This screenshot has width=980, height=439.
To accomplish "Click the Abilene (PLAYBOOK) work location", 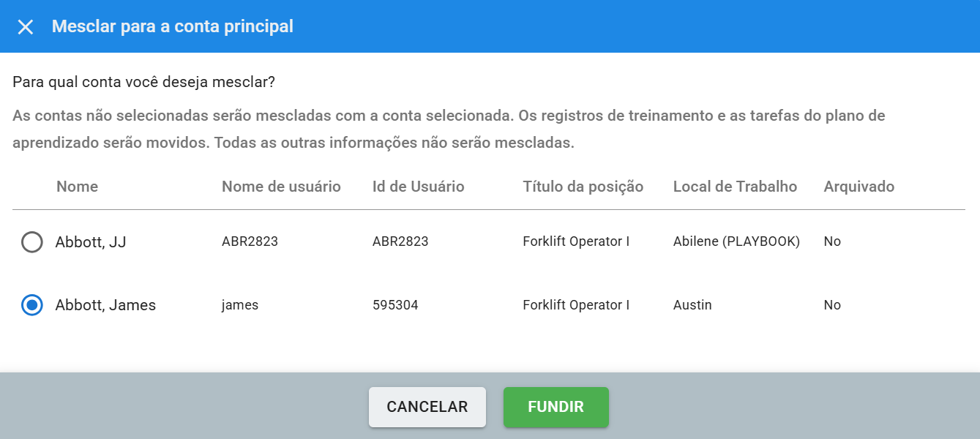I will 736,241.
